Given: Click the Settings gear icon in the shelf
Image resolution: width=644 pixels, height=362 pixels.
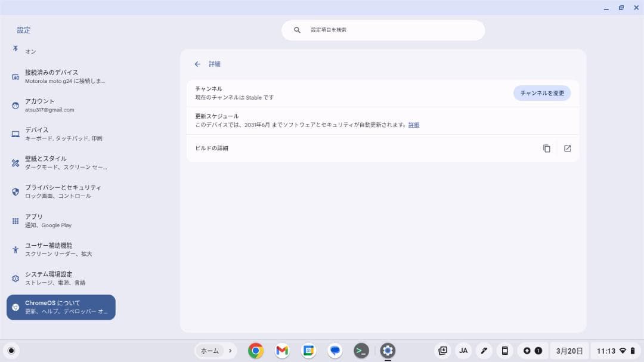Looking at the screenshot, I should coord(388,351).
